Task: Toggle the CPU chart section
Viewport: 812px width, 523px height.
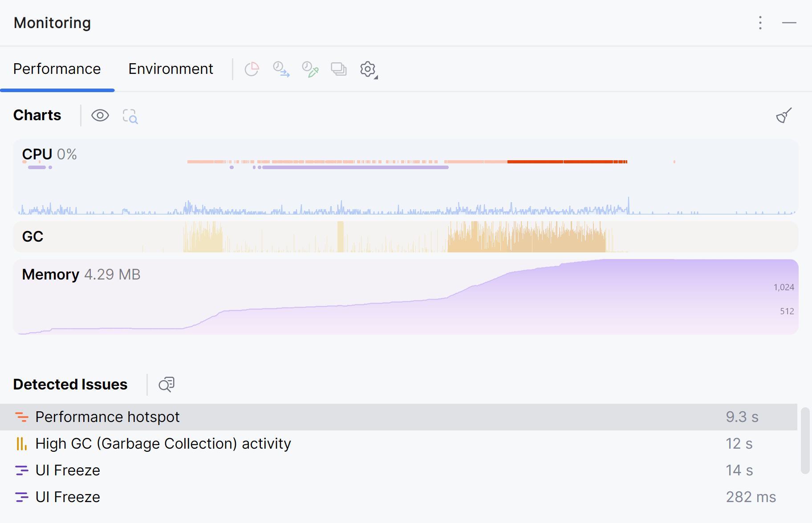Action: tap(37, 154)
